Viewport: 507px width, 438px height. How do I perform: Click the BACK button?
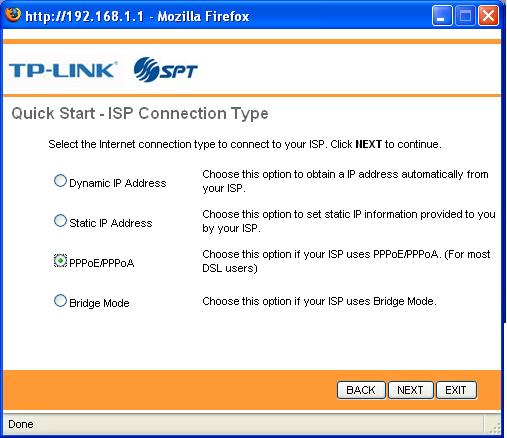361,390
